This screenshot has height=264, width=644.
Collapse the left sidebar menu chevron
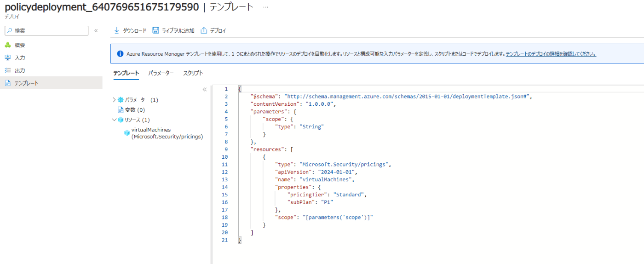point(96,30)
